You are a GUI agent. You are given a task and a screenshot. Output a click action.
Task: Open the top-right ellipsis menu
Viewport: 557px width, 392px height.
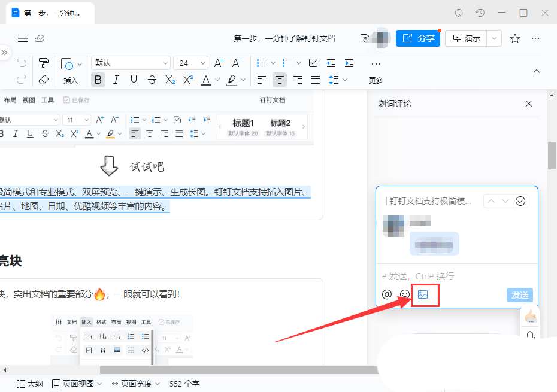pyautogui.click(x=535, y=38)
